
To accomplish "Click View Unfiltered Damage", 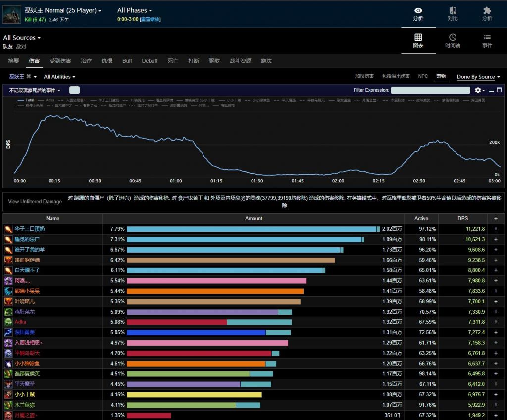I will tap(35, 201).
